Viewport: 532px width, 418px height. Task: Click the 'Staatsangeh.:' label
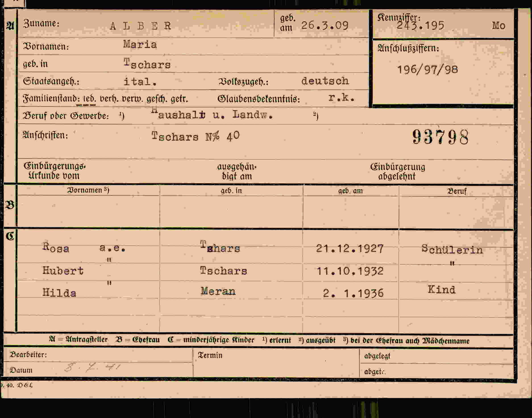(51, 81)
